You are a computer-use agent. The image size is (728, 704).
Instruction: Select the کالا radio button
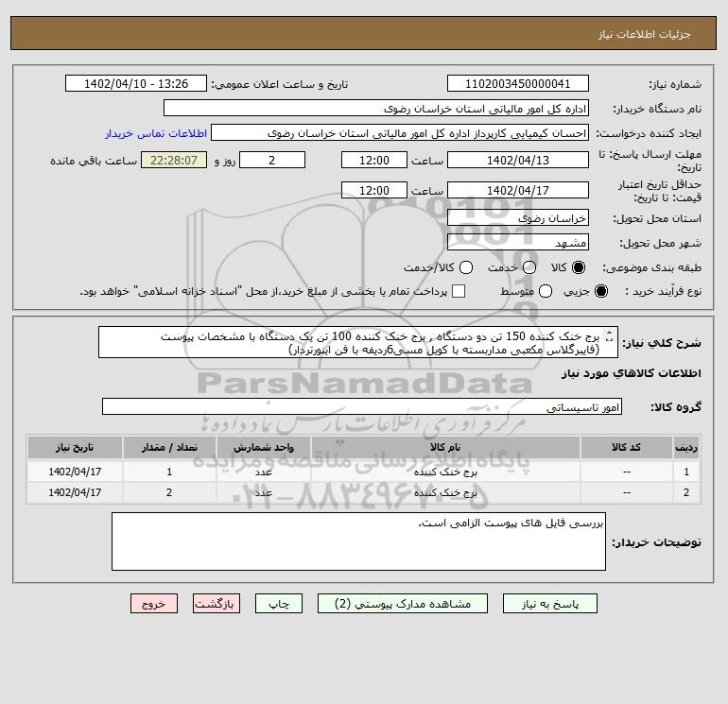click(579, 267)
